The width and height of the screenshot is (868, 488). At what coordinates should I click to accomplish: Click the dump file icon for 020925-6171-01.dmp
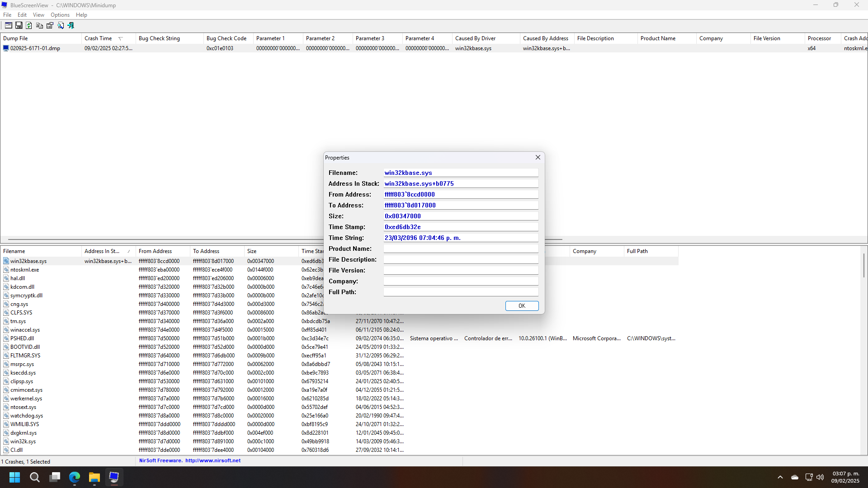click(6, 48)
